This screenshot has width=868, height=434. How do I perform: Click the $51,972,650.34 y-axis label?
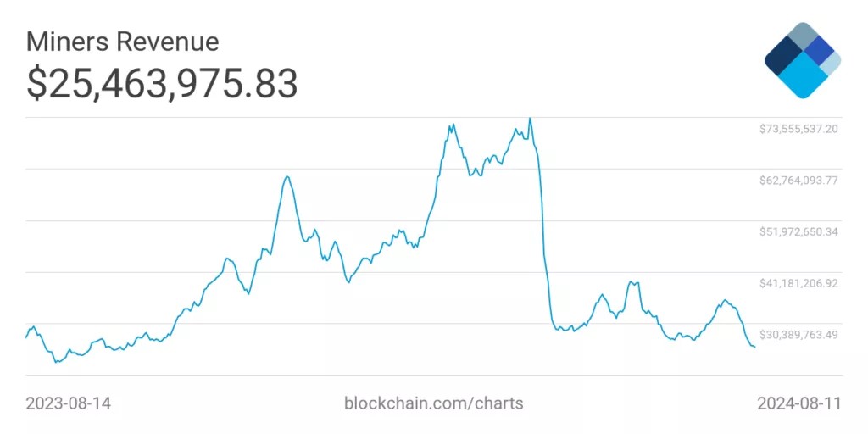(x=798, y=231)
